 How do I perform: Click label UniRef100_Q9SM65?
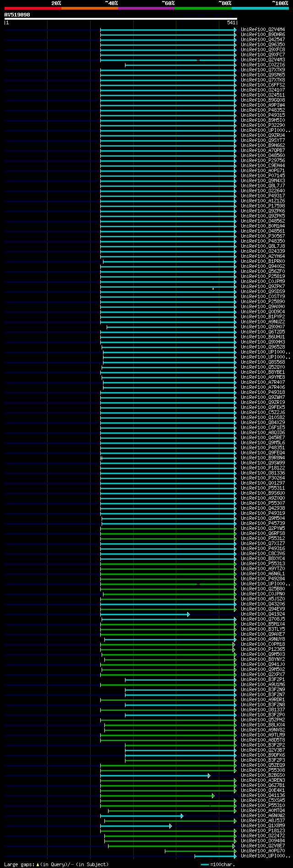263,75
